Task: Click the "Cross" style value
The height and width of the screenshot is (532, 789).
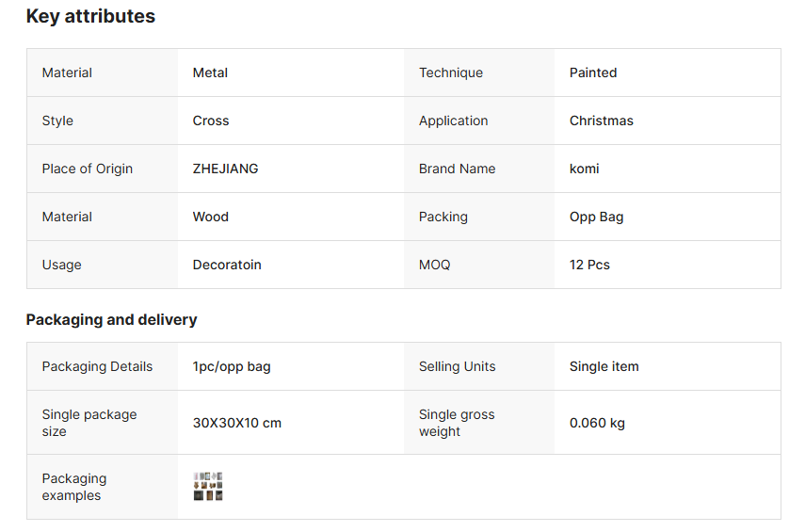Action: (x=211, y=121)
